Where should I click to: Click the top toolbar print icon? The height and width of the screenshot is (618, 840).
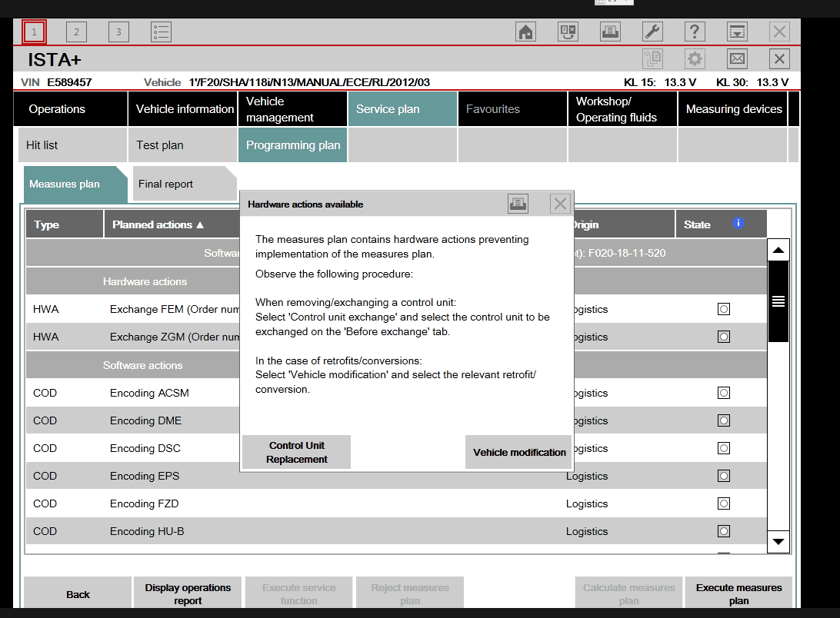coord(610,32)
